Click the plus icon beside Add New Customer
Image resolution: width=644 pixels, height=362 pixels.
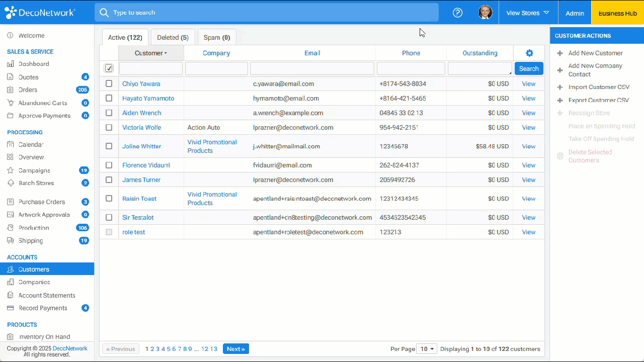pos(560,53)
